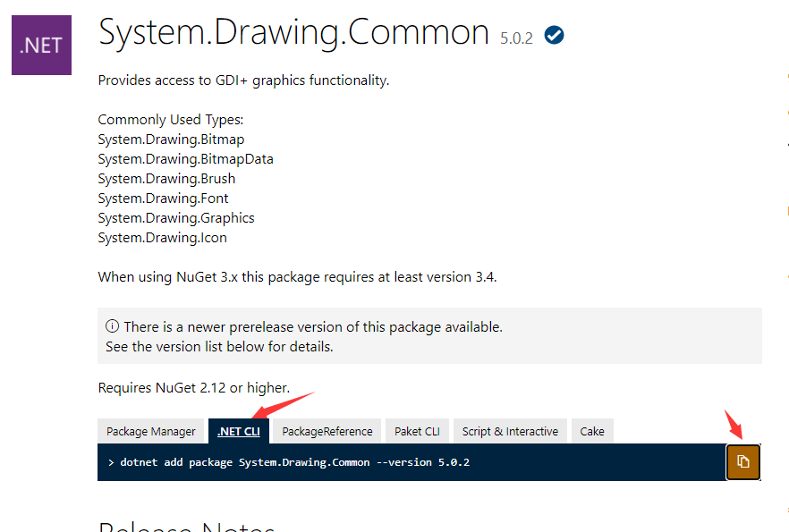Open the PackageReference tab
The width and height of the screenshot is (789, 532).
click(x=326, y=430)
